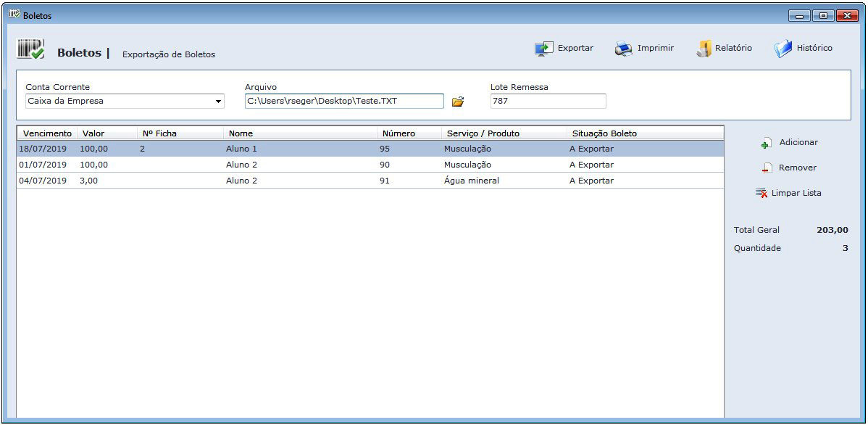
Task: Click the Quantidade value 3
Action: click(846, 248)
